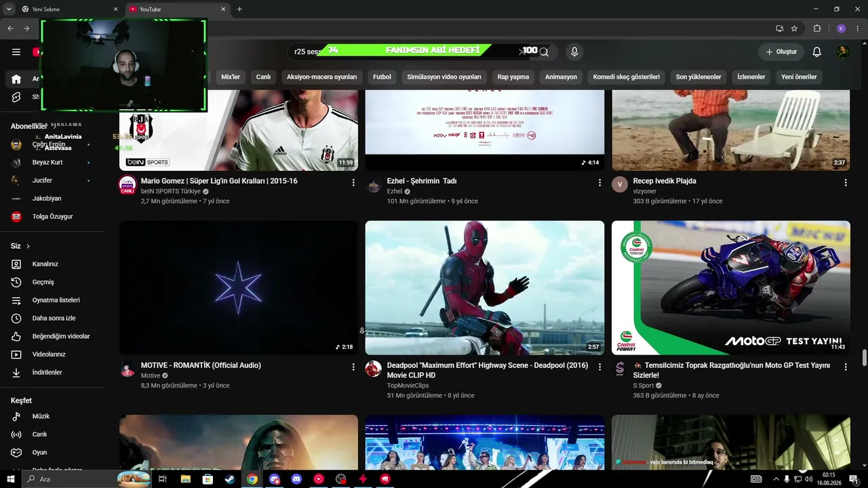The width and height of the screenshot is (868, 488).
Task: Open the YouTube account avatar menu
Action: [843, 52]
